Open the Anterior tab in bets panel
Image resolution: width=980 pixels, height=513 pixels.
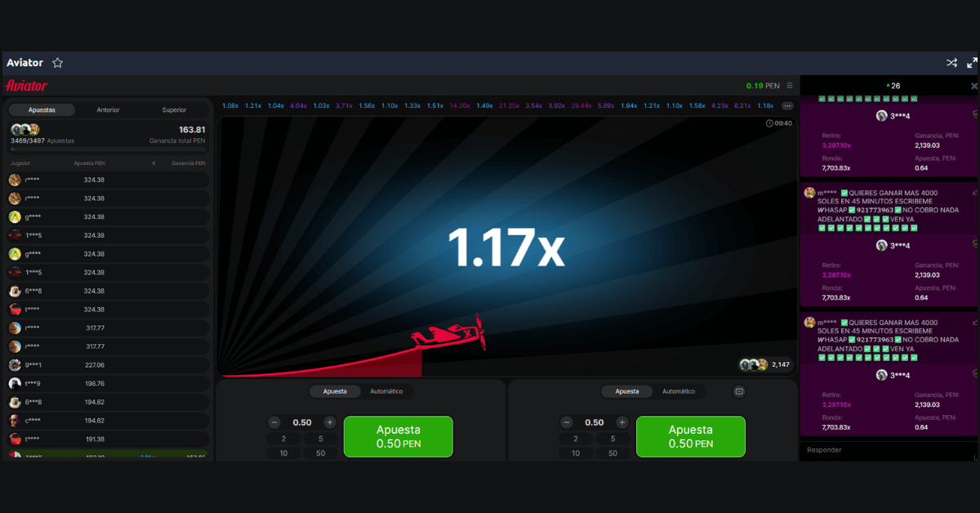(x=108, y=109)
